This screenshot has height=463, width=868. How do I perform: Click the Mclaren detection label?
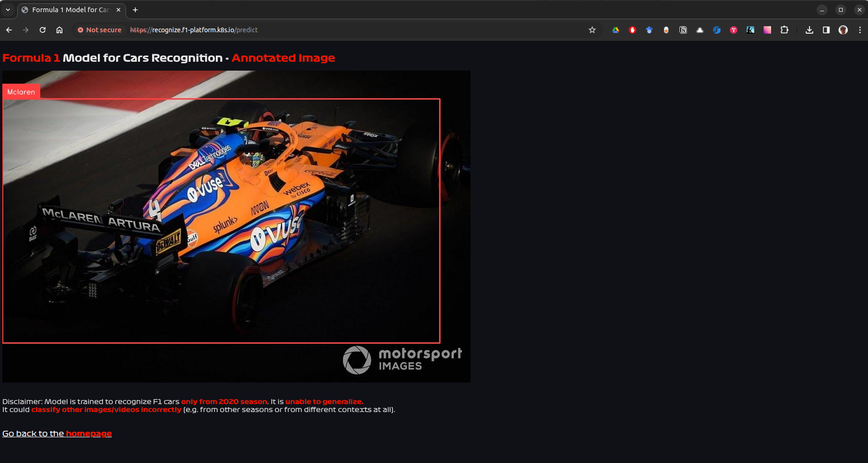pos(21,92)
